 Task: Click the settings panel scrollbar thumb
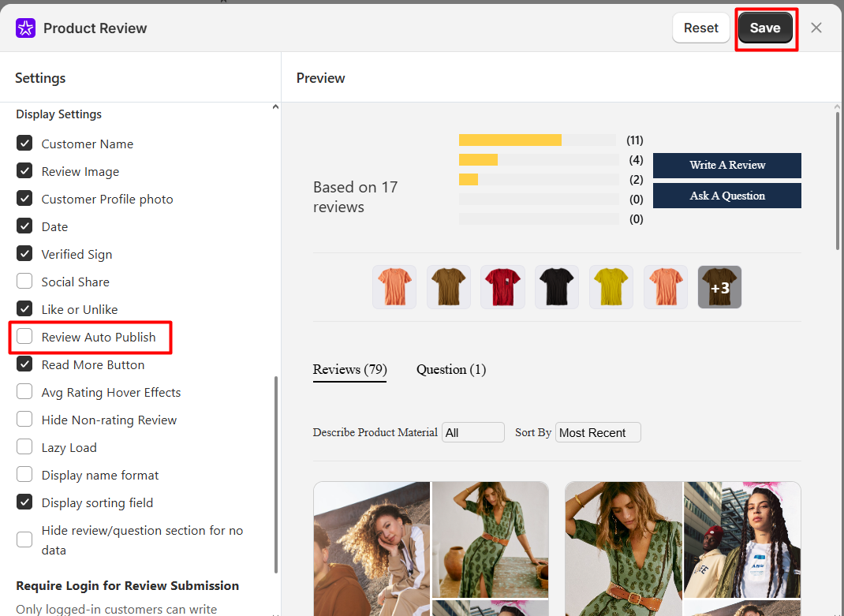pyautogui.click(x=276, y=475)
